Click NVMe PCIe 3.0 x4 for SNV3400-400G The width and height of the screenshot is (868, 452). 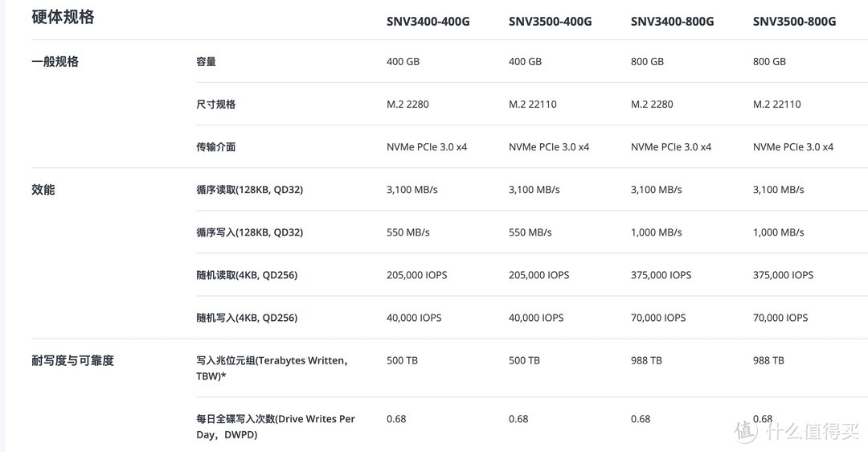pyautogui.click(x=427, y=147)
